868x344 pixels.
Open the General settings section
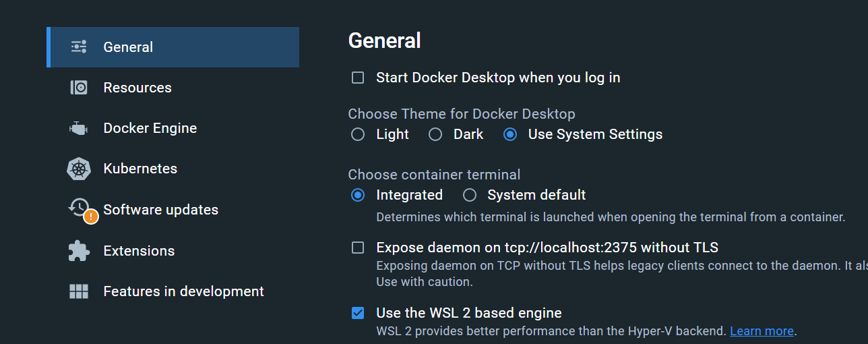(x=173, y=47)
